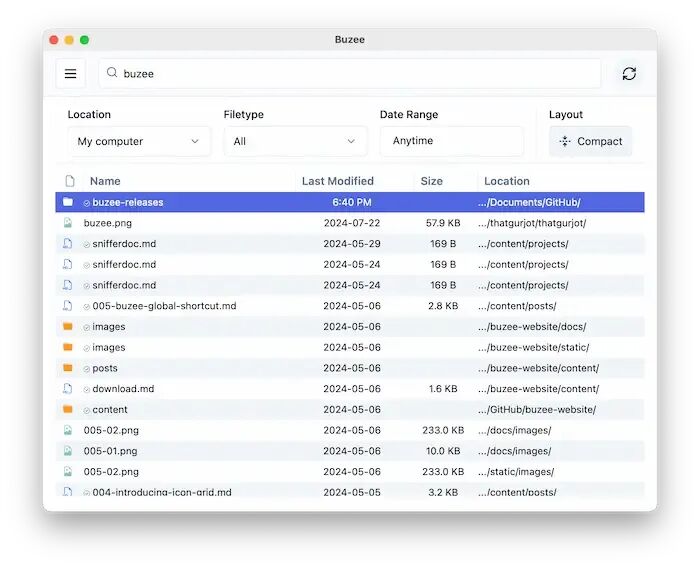This screenshot has height=568, width=700.
Task: Click pin marker beside download.md
Action: (87, 389)
